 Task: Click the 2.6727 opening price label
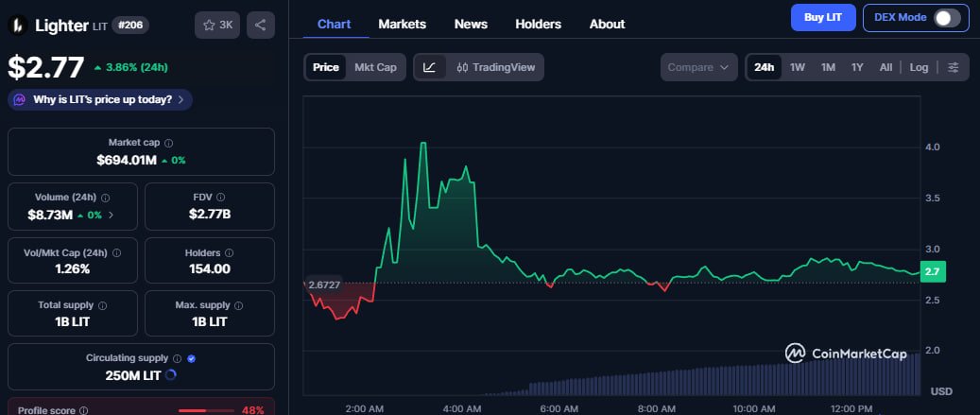point(324,285)
